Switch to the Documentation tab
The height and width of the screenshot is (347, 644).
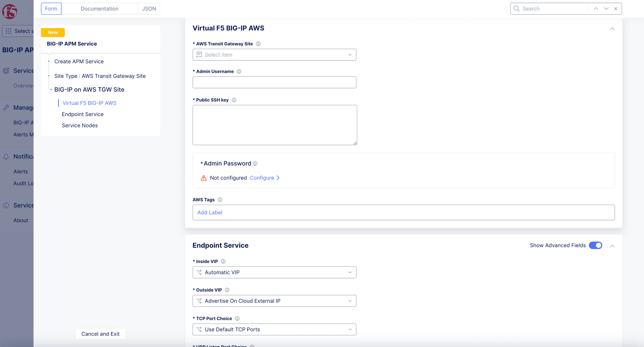pyautogui.click(x=100, y=9)
